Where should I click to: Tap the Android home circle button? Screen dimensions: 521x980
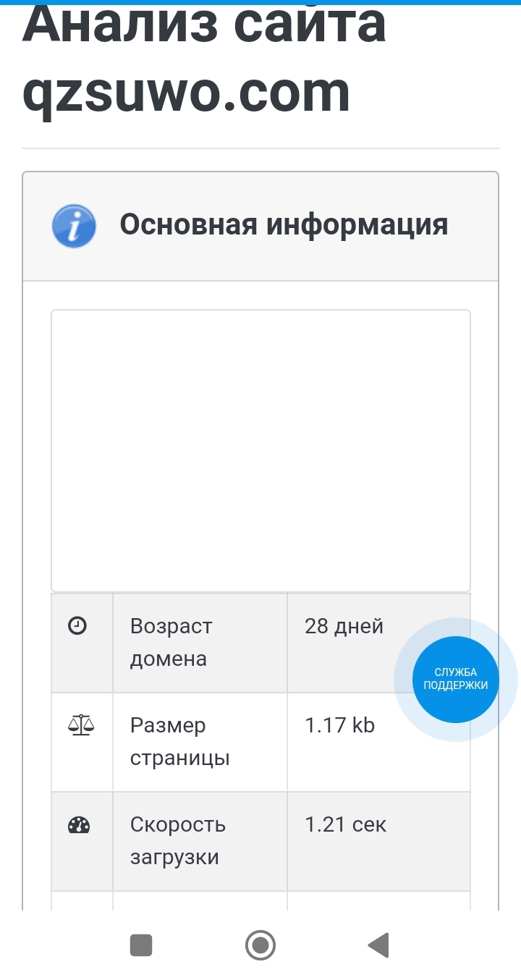[x=260, y=945]
